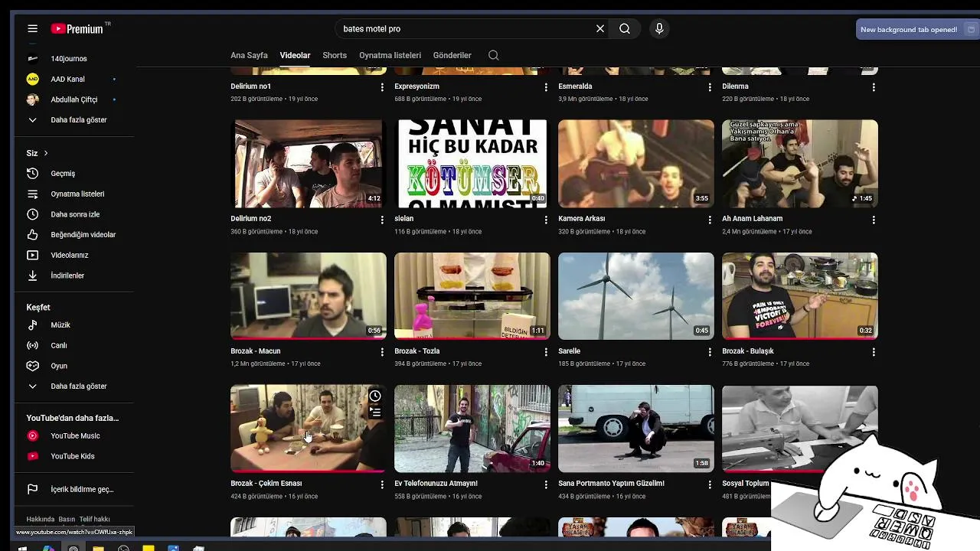Expand the Siz section chevron
Image resolution: width=980 pixels, height=551 pixels.
(45, 153)
